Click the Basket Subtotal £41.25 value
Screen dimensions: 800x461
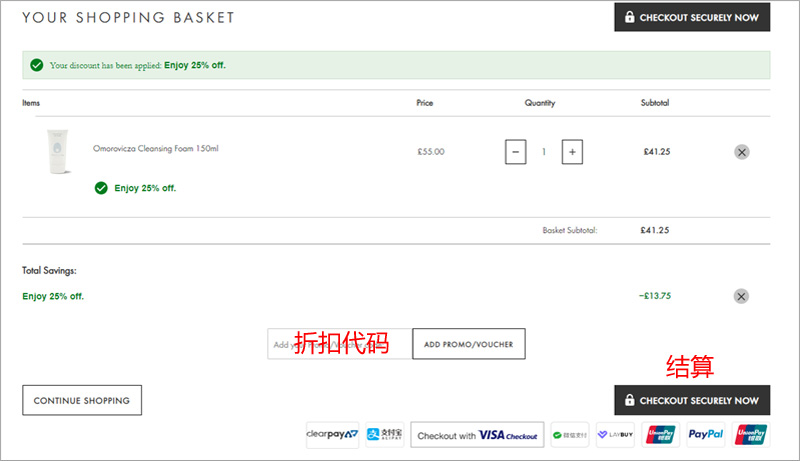655,230
